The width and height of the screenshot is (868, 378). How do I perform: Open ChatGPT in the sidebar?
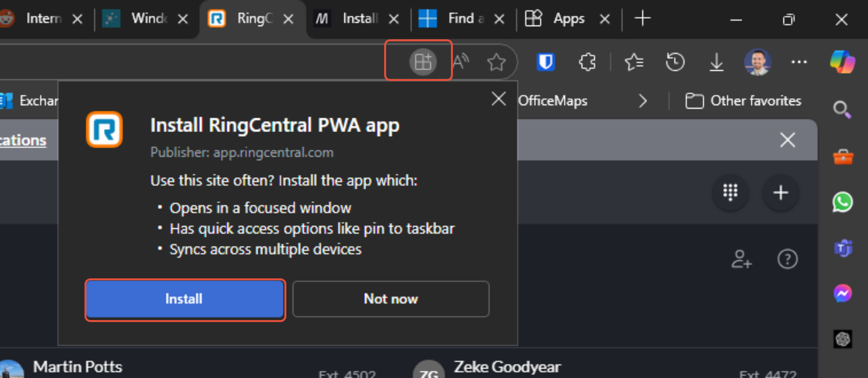[x=843, y=339]
